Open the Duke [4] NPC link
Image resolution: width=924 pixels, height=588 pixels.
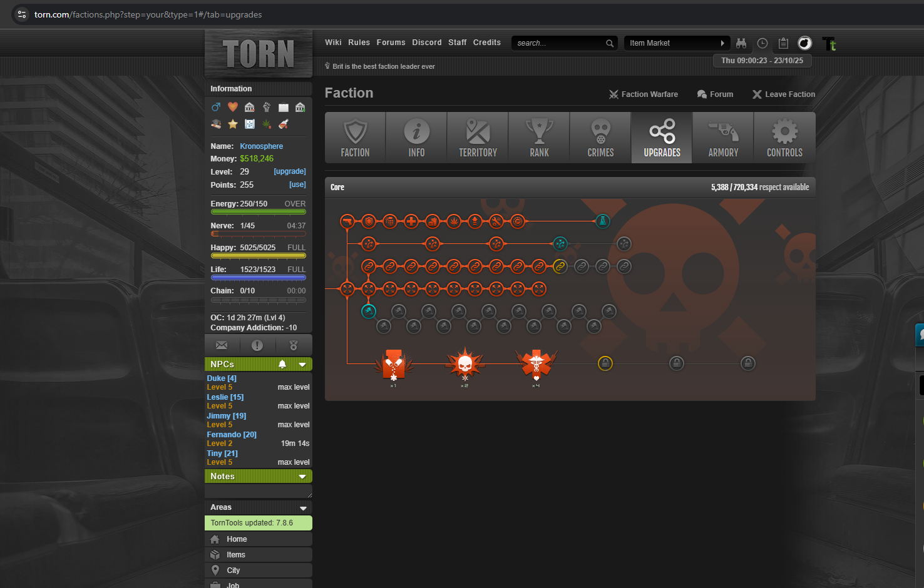[x=222, y=378]
